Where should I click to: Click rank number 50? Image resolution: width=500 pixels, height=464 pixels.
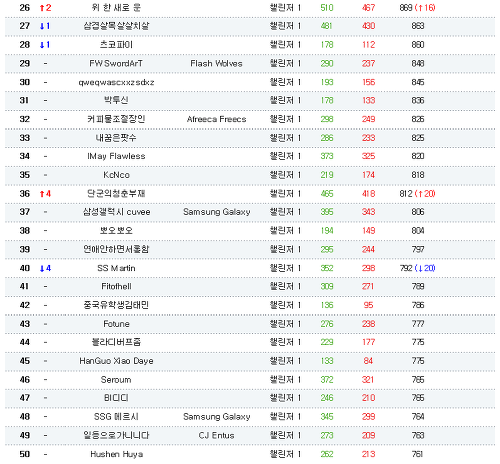25,454
